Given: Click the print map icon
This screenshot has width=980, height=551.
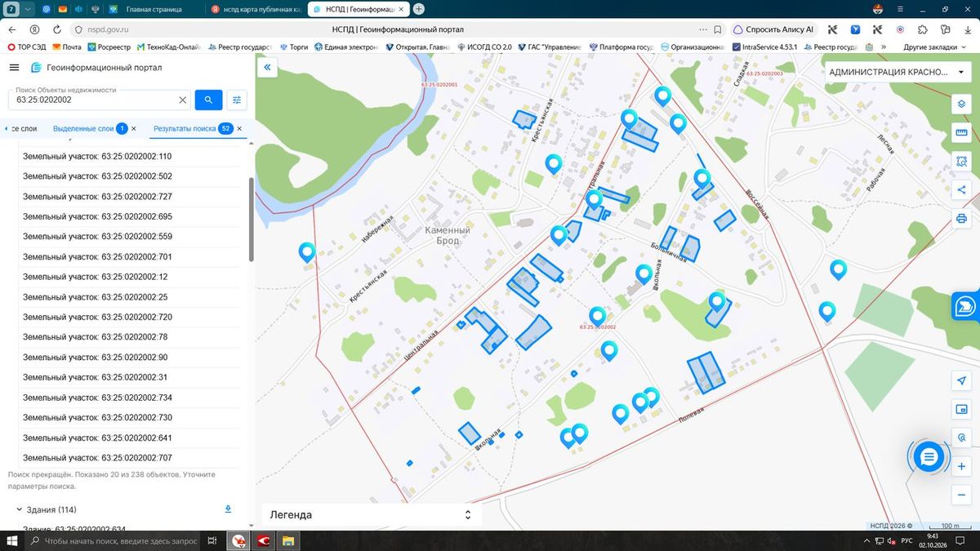Looking at the screenshot, I should pyautogui.click(x=961, y=218).
